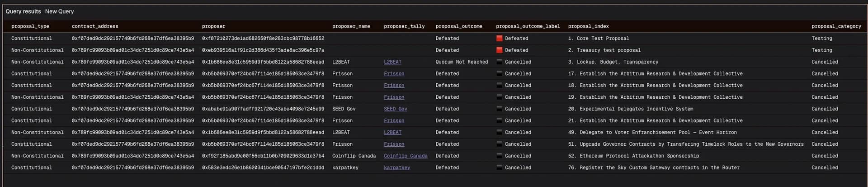This screenshot has width=868, height=187.
Task: Open the SEED Gov tally link
Action: pyautogui.click(x=395, y=109)
